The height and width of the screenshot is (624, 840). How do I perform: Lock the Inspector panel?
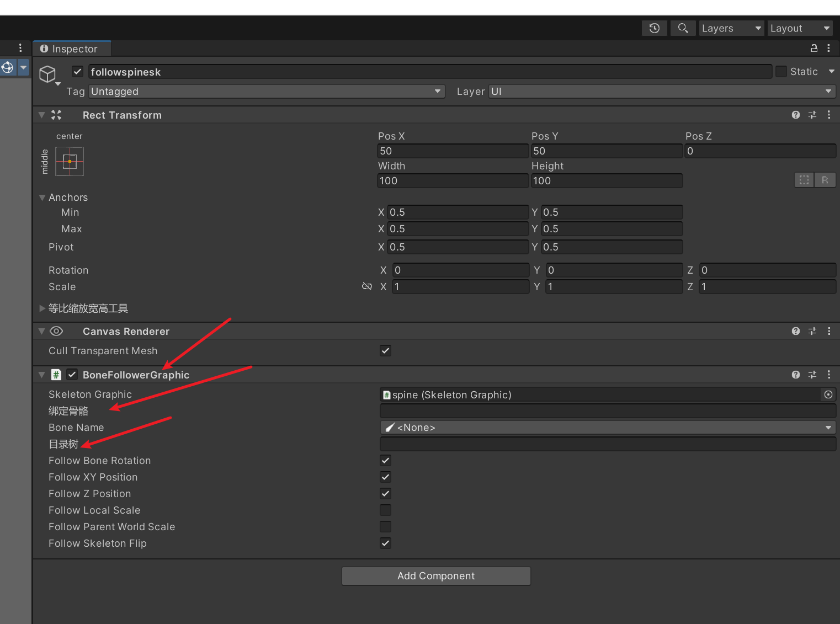click(x=814, y=49)
